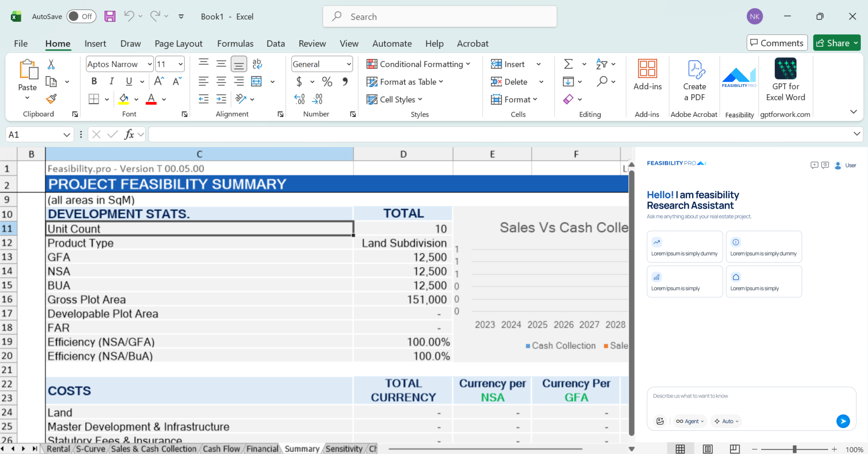Toggle italic formatting

(x=111, y=81)
